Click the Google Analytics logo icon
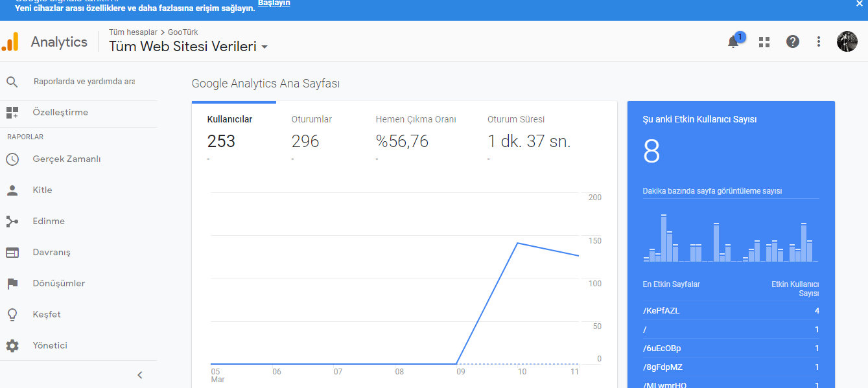 tap(10, 42)
